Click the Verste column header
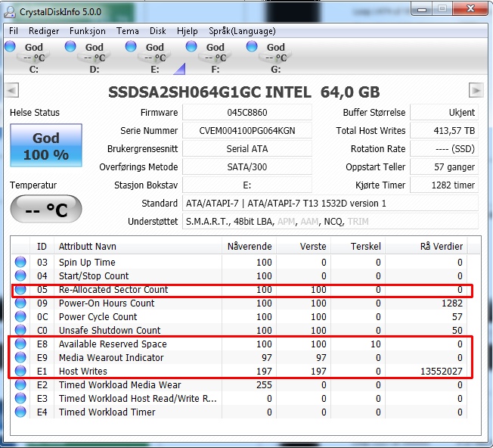Image resolution: width=493 pixels, height=448 pixels. pos(303,247)
